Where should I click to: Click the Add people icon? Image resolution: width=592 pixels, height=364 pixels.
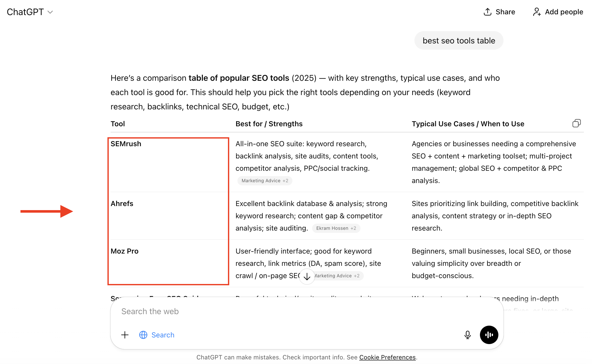pos(536,12)
